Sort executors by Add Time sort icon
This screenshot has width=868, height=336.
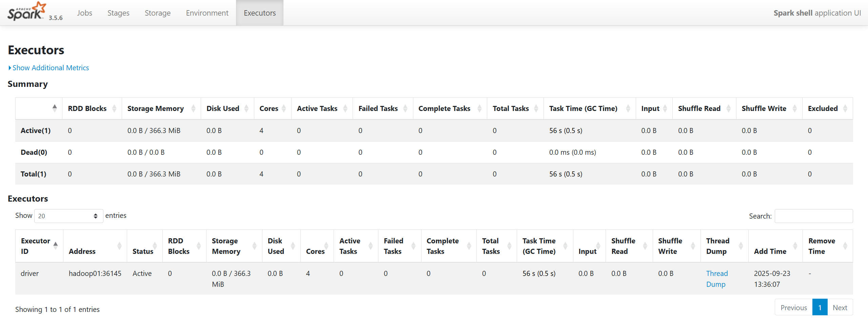tap(795, 246)
